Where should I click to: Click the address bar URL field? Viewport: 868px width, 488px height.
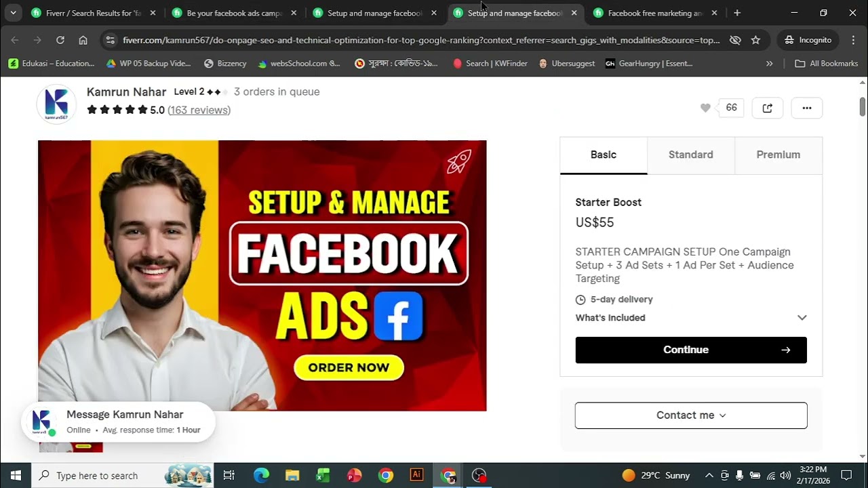420,40
